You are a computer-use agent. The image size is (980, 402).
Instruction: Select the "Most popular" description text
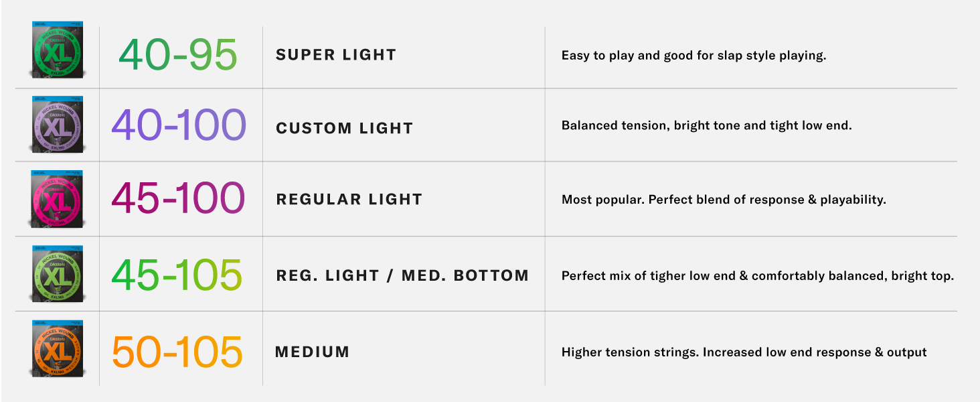pos(724,200)
